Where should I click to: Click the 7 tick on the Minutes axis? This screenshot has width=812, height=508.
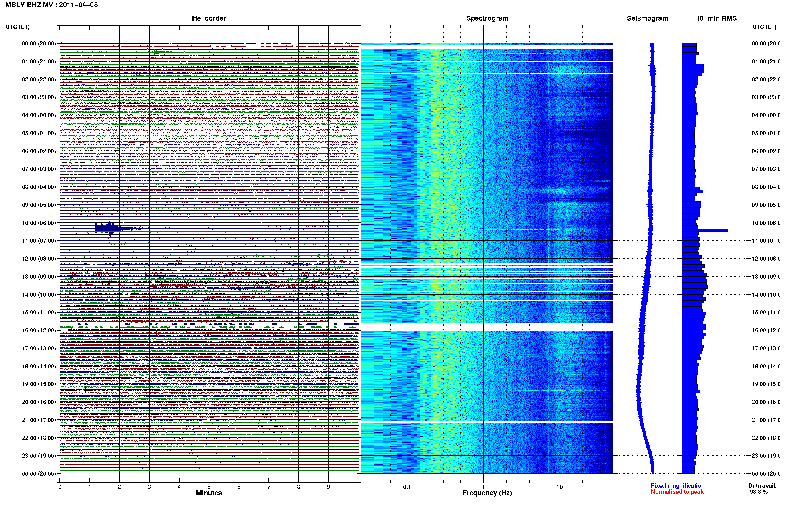[x=269, y=487]
